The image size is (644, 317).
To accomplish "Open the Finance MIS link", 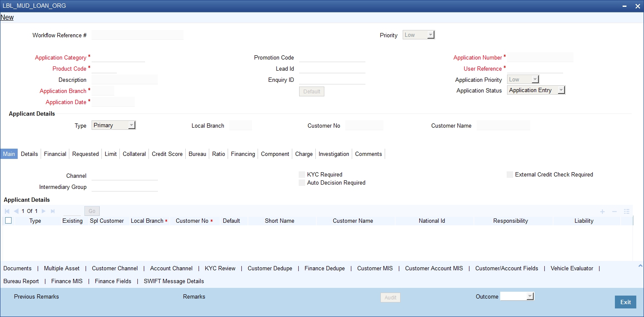I will (67, 281).
